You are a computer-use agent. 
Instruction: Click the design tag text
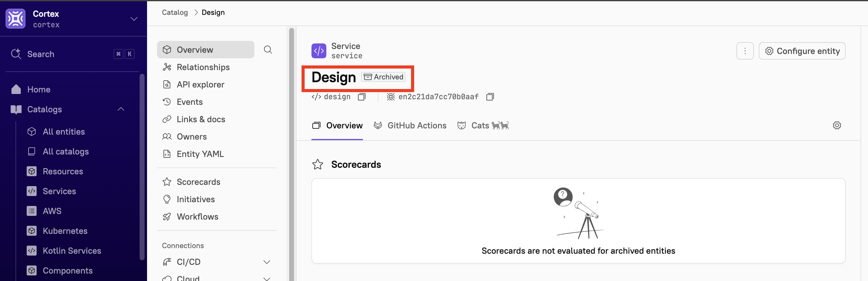[x=337, y=97]
